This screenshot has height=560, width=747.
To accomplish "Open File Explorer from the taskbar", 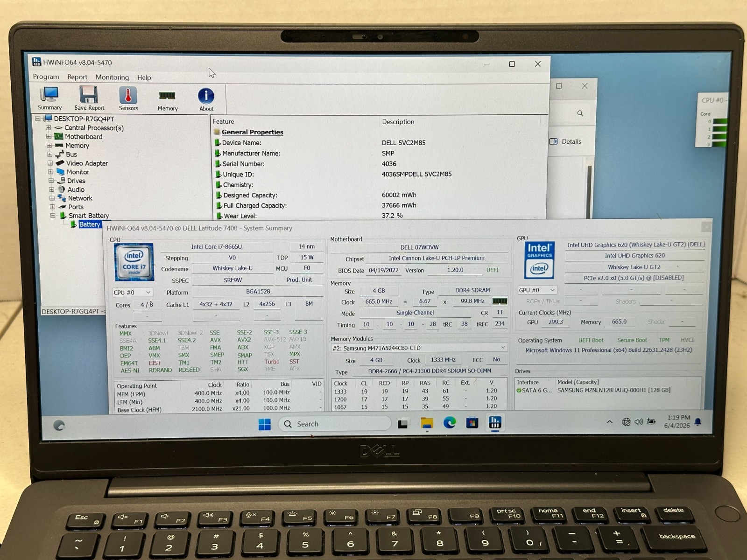I will (427, 424).
